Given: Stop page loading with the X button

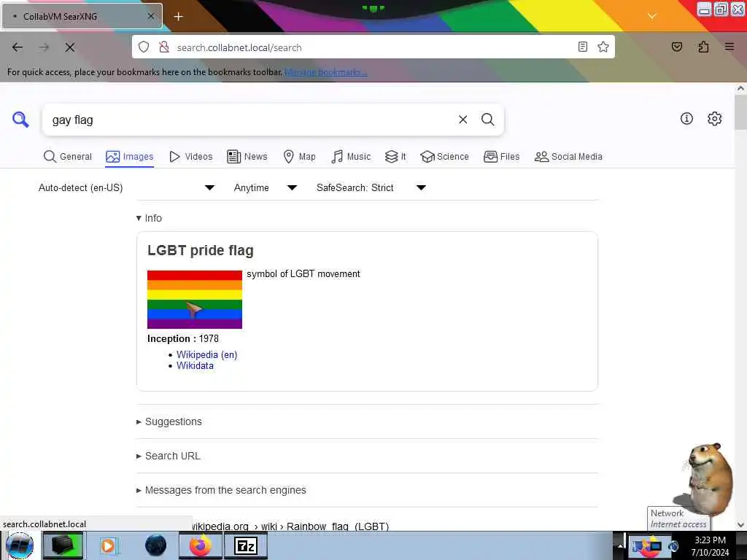Looking at the screenshot, I should pyautogui.click(x=69, y=47).
